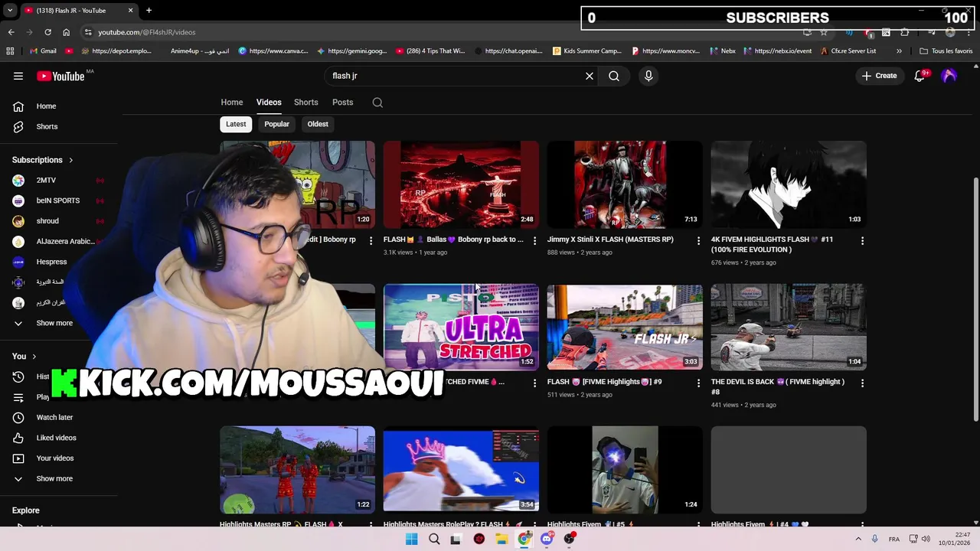Click the Create button
The width and height of the screenshot is (980, 551).
(x=879, y=76)
